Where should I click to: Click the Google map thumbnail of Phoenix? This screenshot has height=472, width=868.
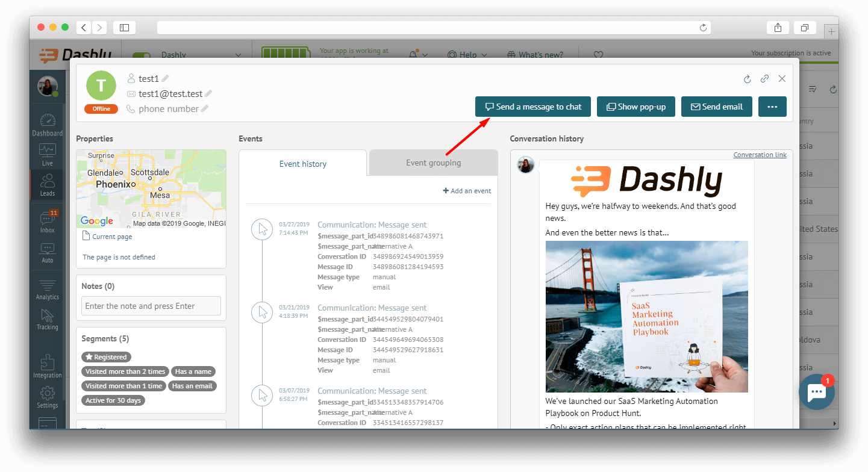[151, 189]
